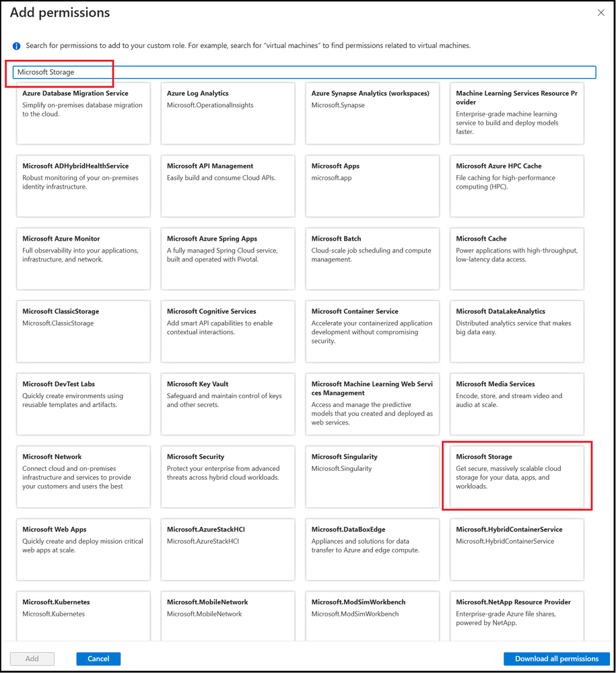Pick the Microsoft.DataBoxEdge card
This screenshot has width=616, height=673.
pyautogui.click(x=372, y=550)
